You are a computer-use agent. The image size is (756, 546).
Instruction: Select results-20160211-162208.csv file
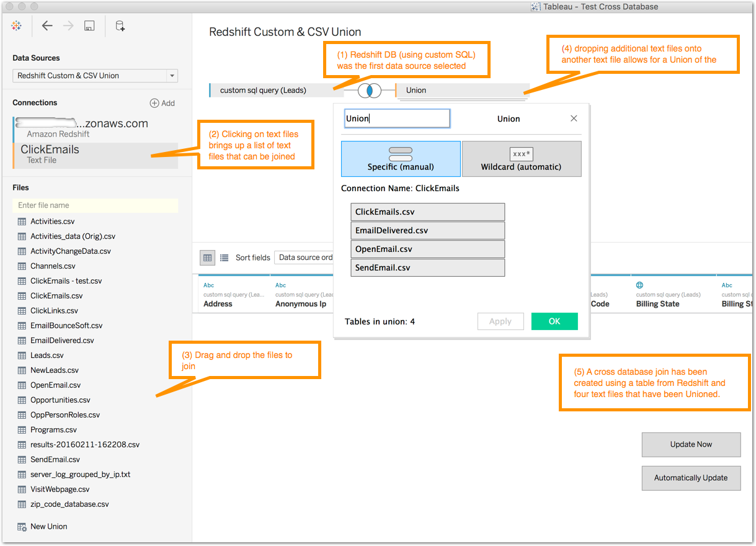click(x=85, y=445)
